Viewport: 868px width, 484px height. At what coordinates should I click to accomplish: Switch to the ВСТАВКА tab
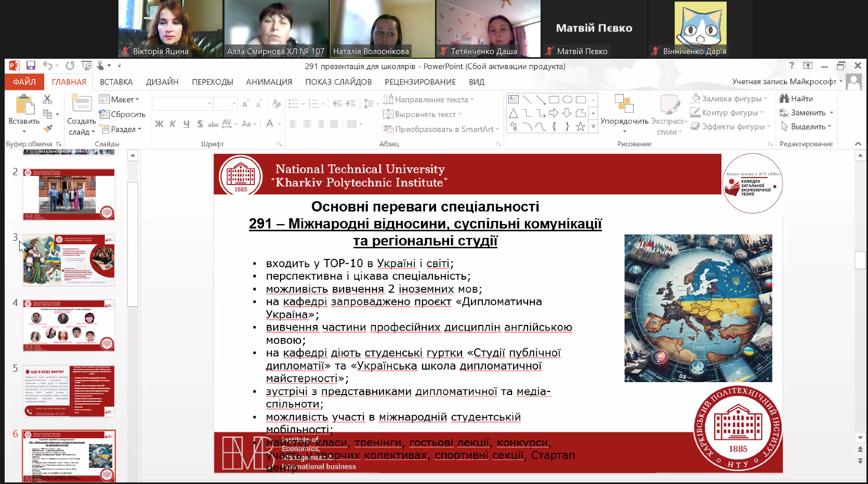tap(116, 82)
